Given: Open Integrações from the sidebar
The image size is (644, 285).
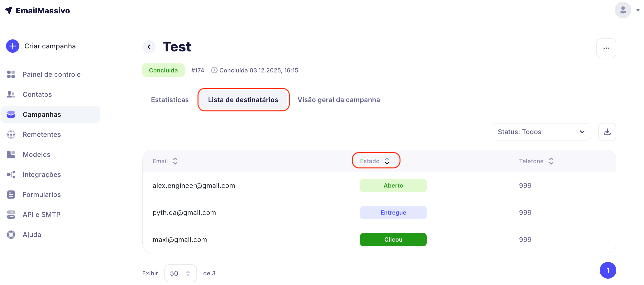Looking at the screenshot, I should (x=42, y=175).
